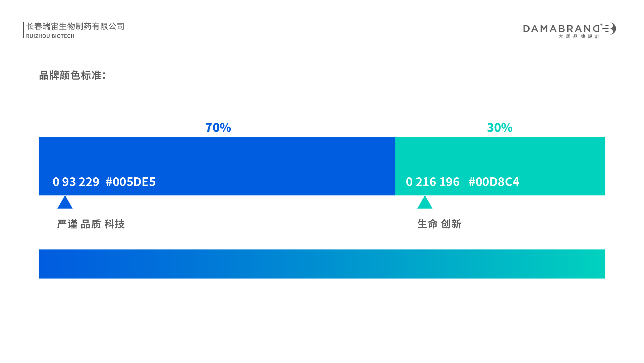
Task: Click the 大馬品牌設計 text under logo
Action: coord(579,36)
